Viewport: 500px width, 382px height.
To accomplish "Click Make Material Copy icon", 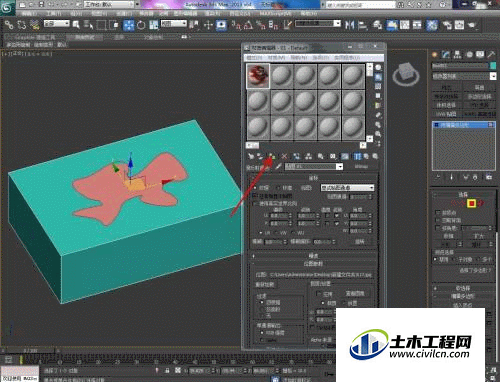I will [x=296, y=156].
